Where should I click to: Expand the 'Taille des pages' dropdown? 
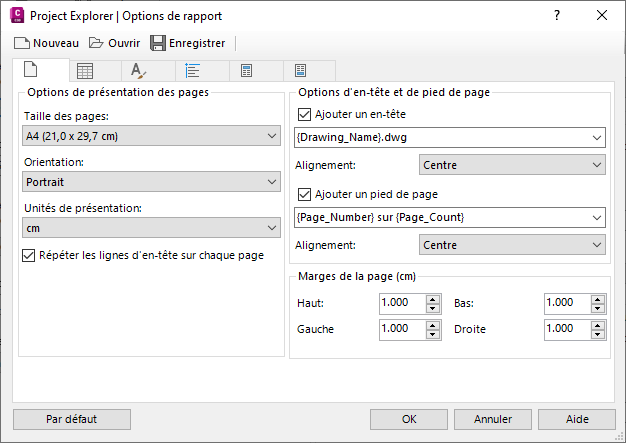pos(273,137)
